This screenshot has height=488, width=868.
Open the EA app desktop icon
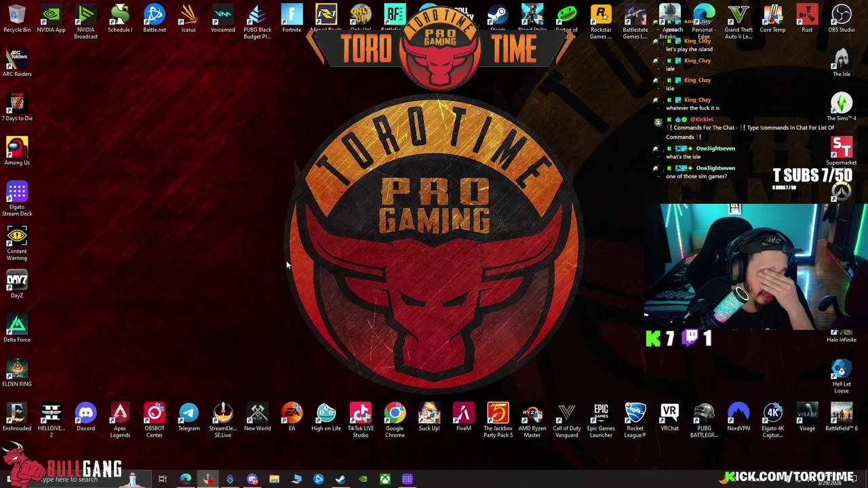(x=292, y=418)
